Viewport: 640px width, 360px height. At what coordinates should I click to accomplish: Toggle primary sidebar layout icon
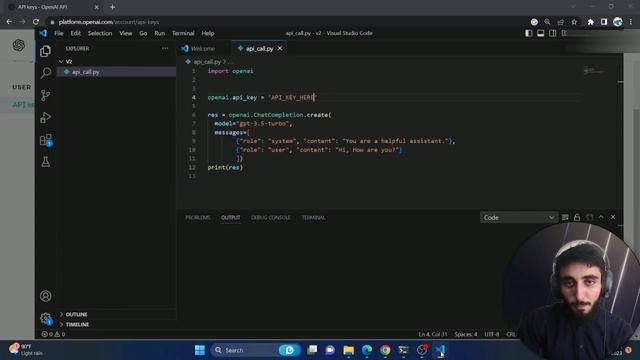[x=529, y=33]
